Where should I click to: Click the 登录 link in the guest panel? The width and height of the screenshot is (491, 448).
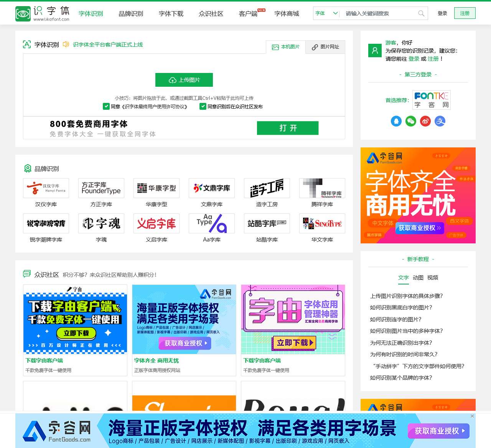coord(414,59)
